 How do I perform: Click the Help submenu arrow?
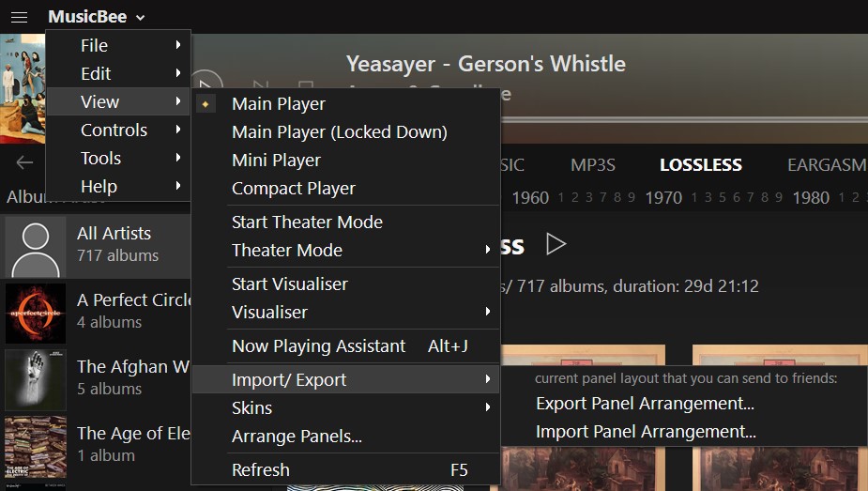point(177,186)
